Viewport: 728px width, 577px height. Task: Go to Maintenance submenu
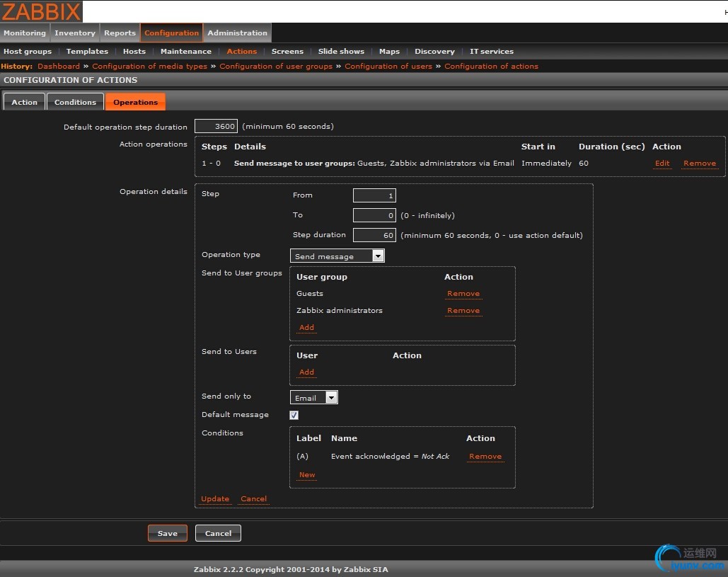click(x=185, y=51)
